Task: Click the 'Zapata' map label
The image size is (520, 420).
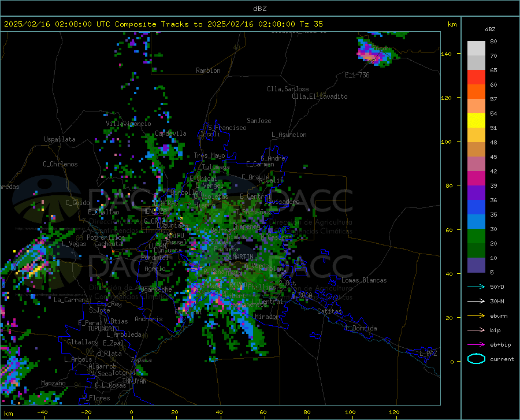Action: tap(142, 360)
